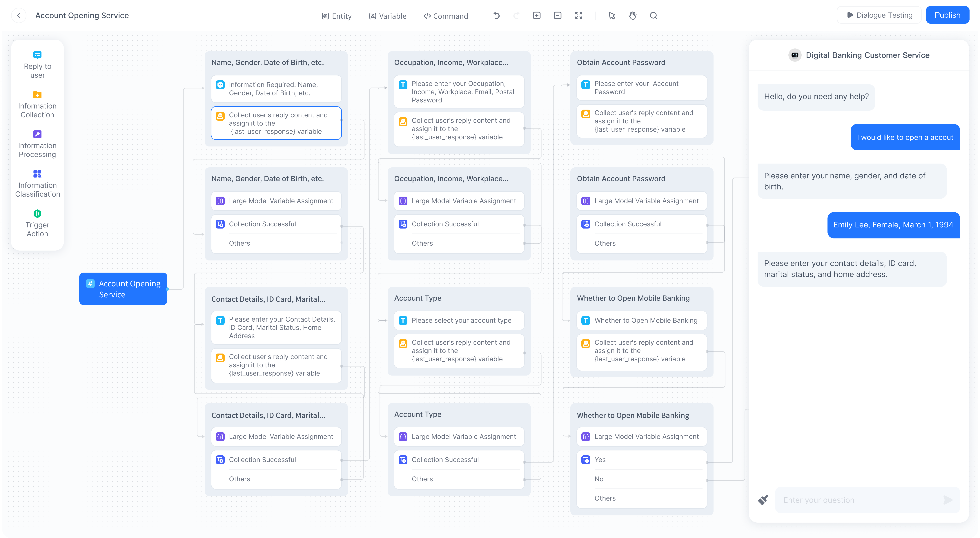Click Large Model Variable Assignment in lower Account Type card
Image resolution: width=980 pixels, height=538 pixels.
pyautogui.click(x=459, y=437)
